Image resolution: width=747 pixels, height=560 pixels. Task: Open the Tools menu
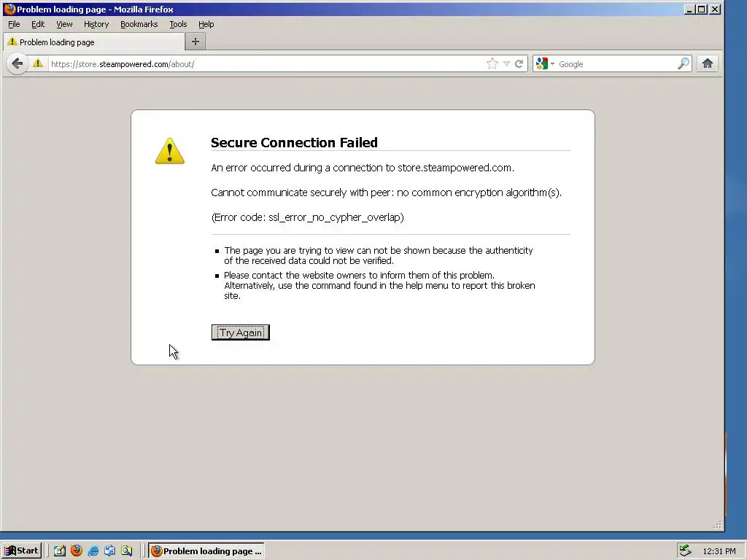[178, 24]
